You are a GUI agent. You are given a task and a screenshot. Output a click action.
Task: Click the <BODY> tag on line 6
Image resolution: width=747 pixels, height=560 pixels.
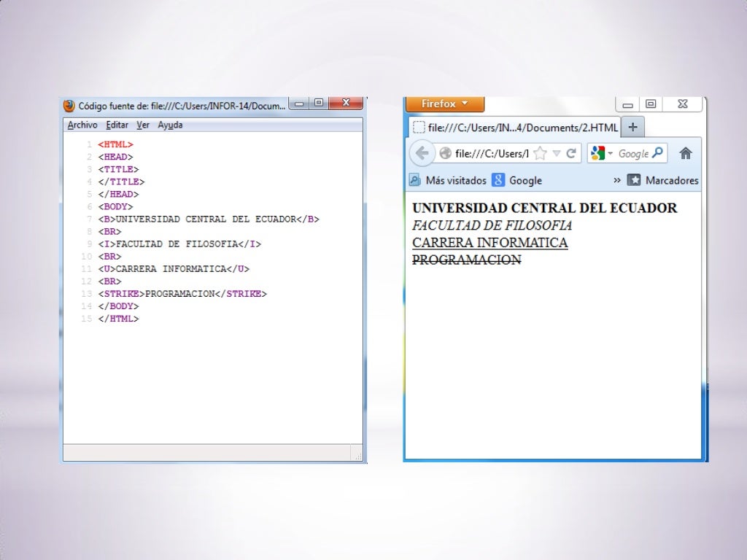tap(116, 206)
